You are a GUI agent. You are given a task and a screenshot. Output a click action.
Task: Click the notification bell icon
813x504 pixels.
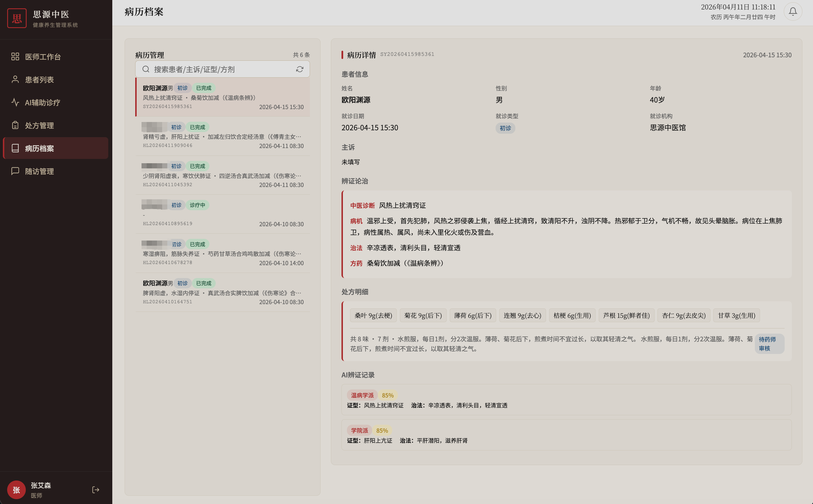point(792,12)
